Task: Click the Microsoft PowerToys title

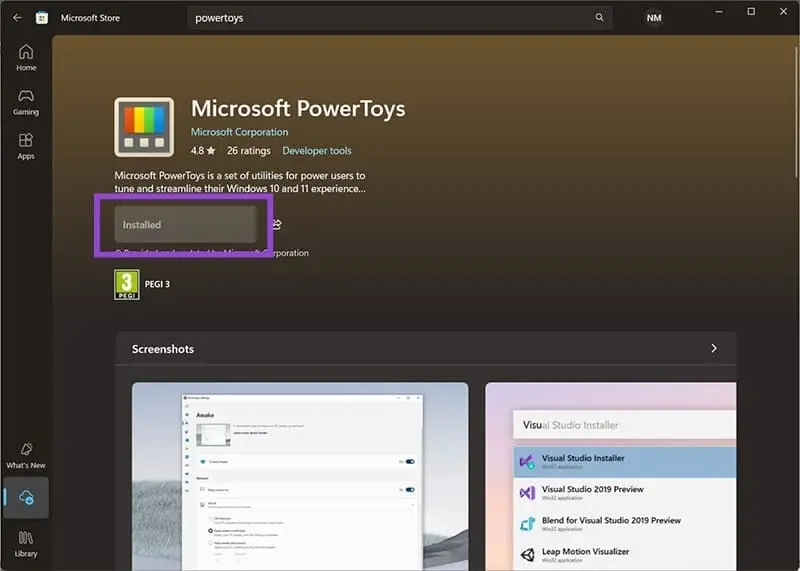Action: 298,109
